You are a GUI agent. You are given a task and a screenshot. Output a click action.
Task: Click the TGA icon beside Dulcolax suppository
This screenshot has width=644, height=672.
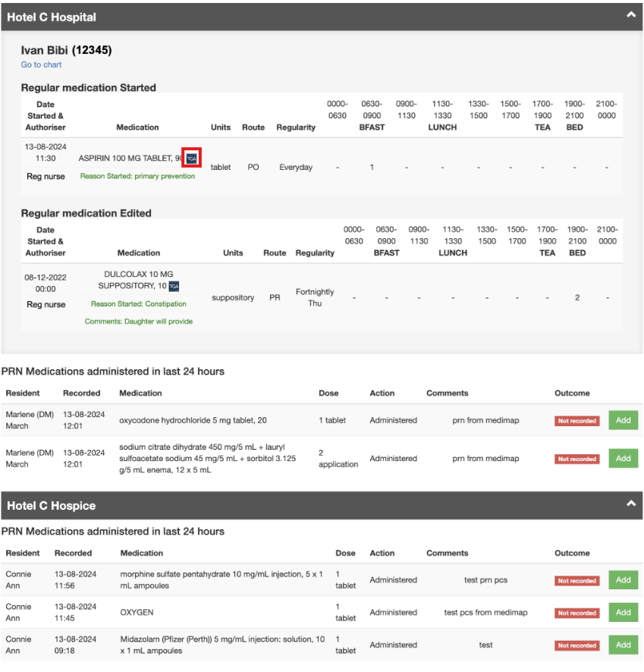tap(174, 286)
